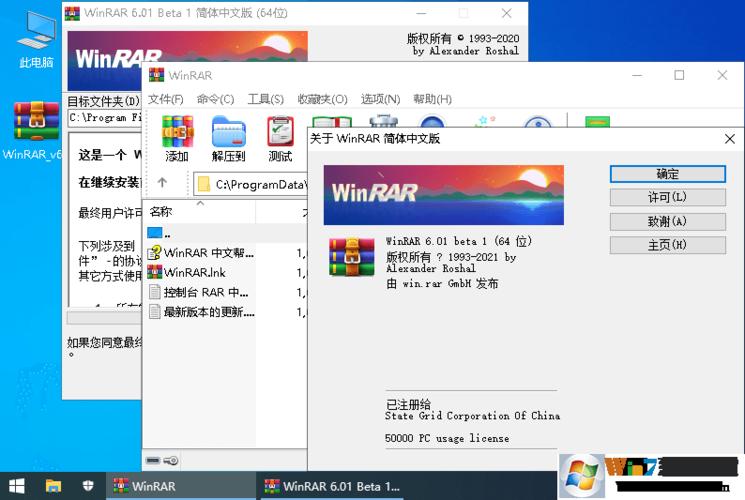Click the 许可(L) license button
This screenshot has height=500, width=745.
pyautogui.click(x=666, y=198)
